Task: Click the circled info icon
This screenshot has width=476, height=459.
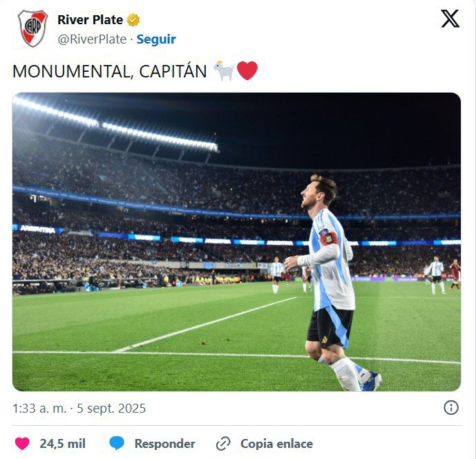Action: (451, 407)
